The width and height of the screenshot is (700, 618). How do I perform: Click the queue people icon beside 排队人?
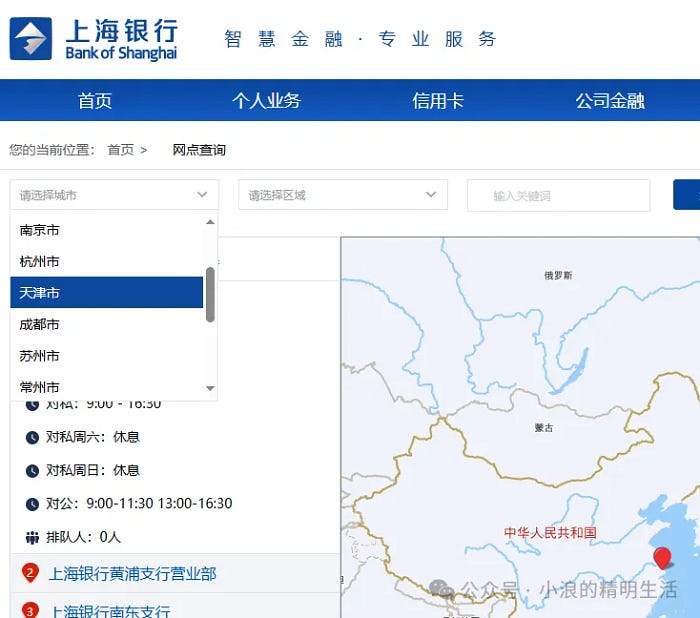click(x=32, y=538)
